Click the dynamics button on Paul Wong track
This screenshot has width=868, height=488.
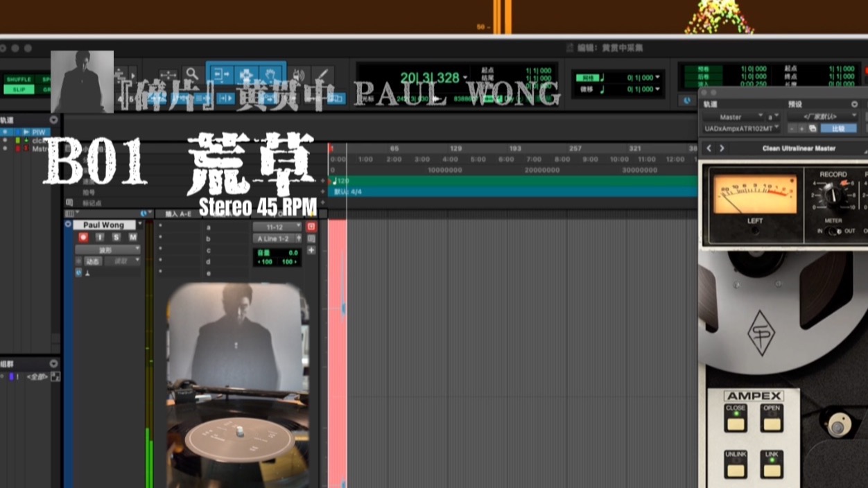(92, 261)
